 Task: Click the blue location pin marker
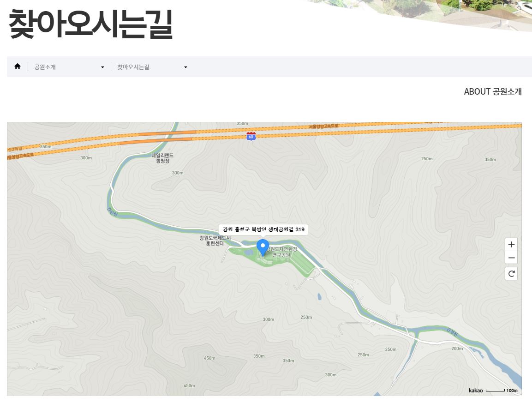click(x=263, y=247)
